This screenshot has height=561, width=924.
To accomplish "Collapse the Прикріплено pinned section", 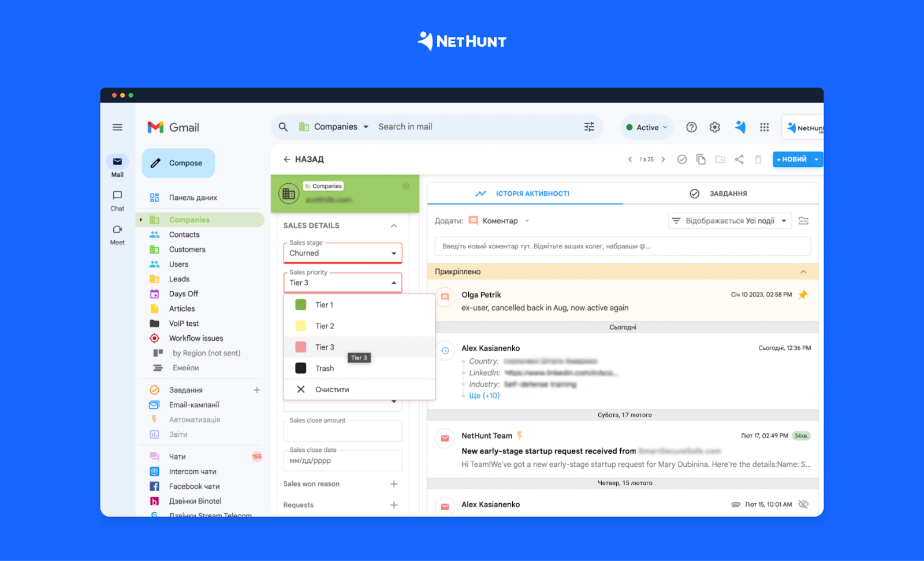I will [803, 272].
